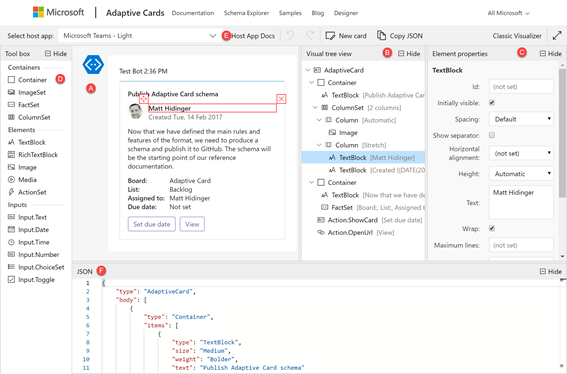
Task: Click the Set due date button
Action: click(152, 224)
